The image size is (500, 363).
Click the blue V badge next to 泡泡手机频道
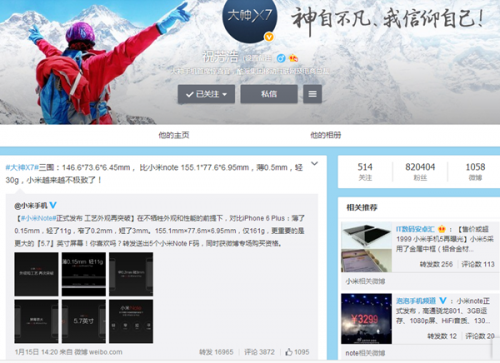(x=443, y=301)
